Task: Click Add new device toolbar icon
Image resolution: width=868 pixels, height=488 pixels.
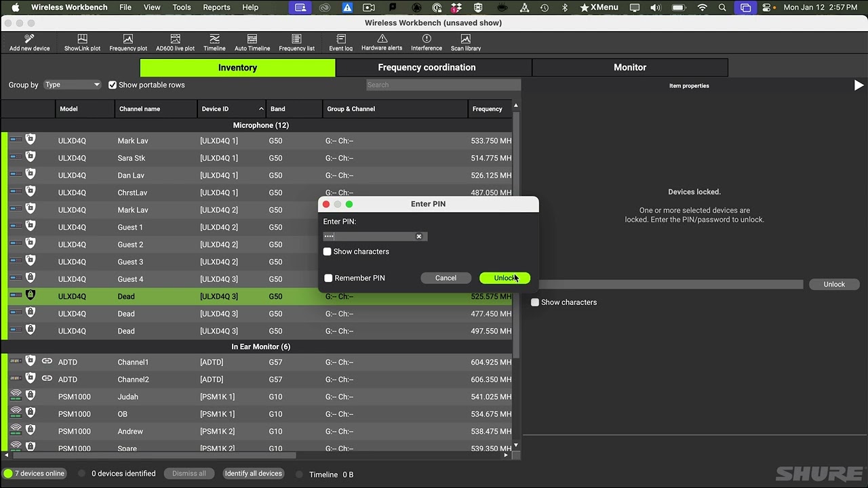Action: click(x=29, y=43)
